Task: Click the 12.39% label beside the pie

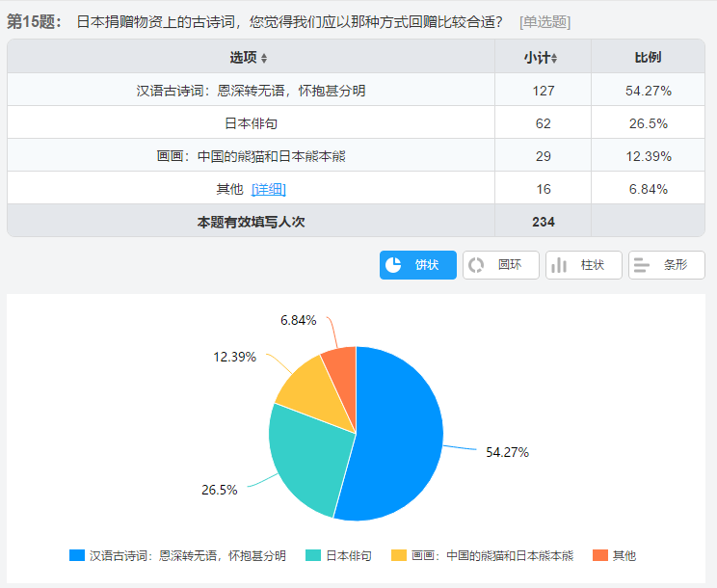Action: click(x=234, y=357)
